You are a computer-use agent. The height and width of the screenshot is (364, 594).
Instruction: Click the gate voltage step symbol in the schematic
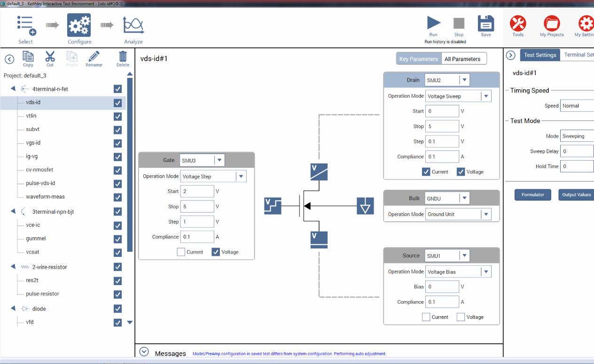pos(273,206)
